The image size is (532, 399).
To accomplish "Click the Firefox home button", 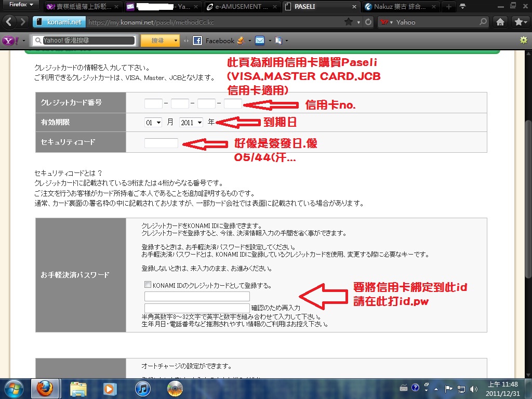I will (500, 22).
